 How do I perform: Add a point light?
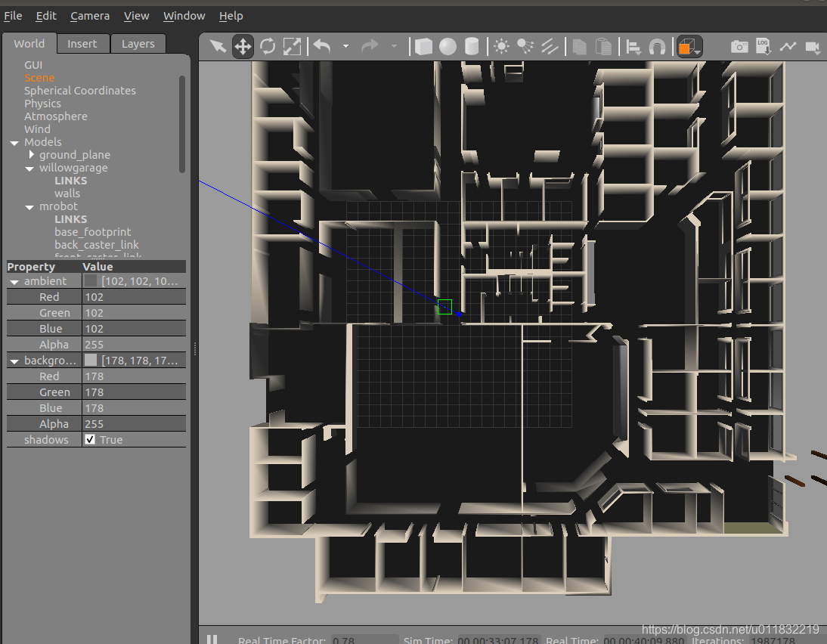[x=501, y=46]
